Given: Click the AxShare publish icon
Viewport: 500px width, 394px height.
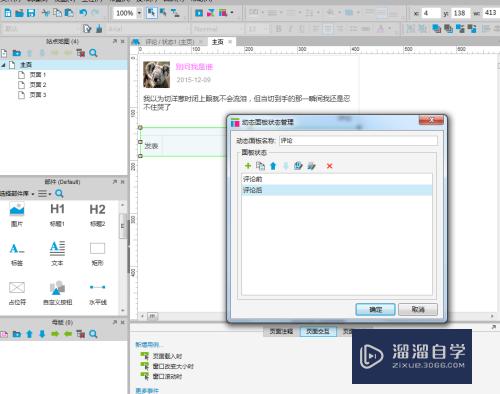Looking at the screenshot, I should (x=211, y=13).
